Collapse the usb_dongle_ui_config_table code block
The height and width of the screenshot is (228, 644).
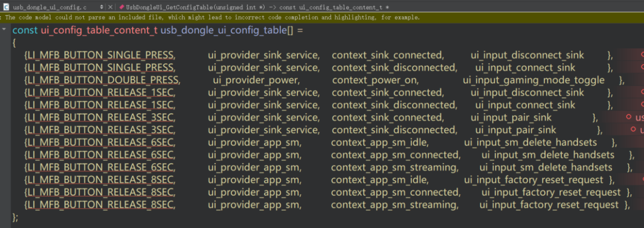coord(4,31)
